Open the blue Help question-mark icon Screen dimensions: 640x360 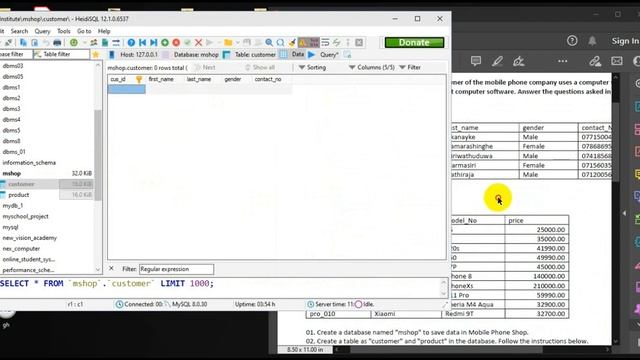(131, 42)
